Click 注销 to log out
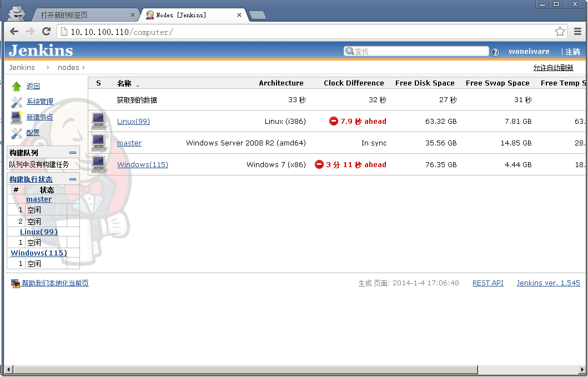Viewport: 588px width, 377px height. tap(572, 52)
